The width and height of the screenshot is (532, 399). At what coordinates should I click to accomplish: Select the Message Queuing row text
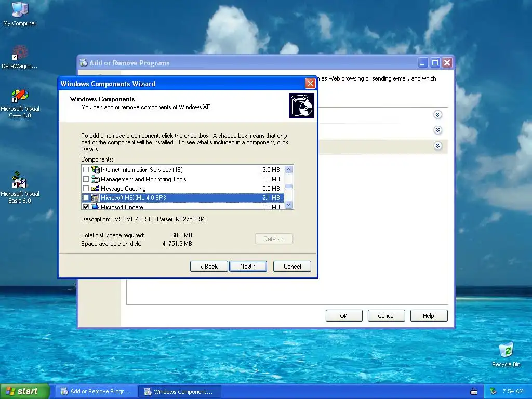coord(123,189)
